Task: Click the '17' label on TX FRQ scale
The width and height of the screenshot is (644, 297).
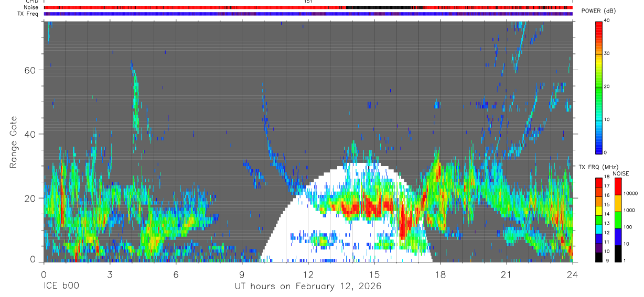Action: point(607,186)
